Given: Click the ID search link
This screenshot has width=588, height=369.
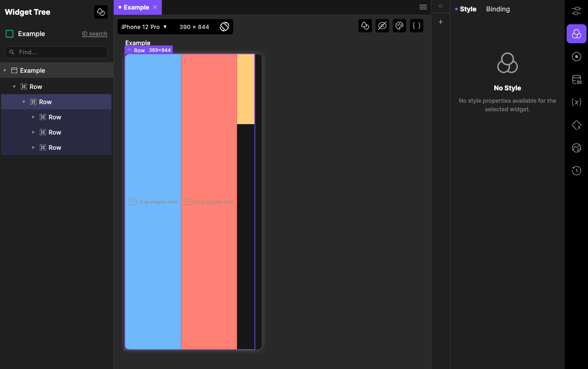Looking at the screenshot, I should coord(94,34).
